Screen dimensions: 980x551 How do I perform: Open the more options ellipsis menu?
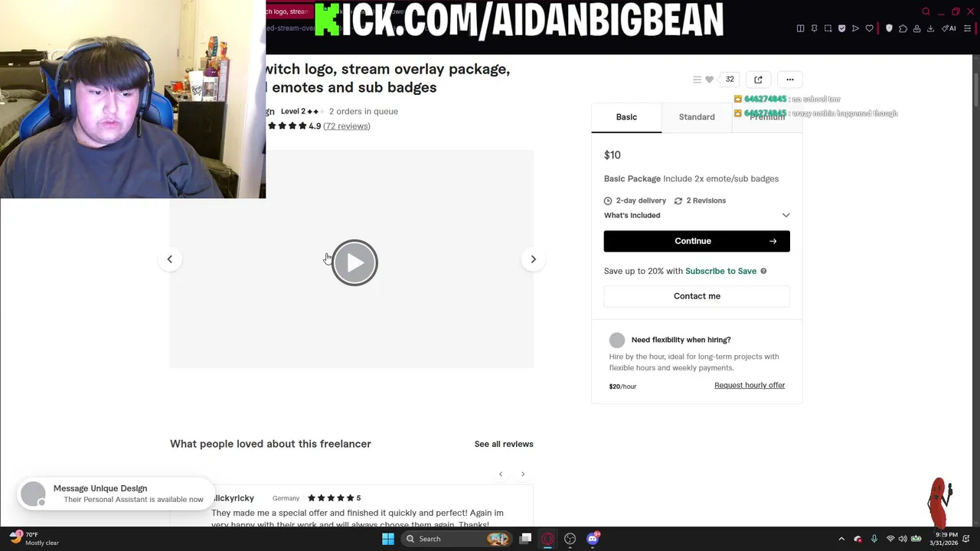click(790, 80)
